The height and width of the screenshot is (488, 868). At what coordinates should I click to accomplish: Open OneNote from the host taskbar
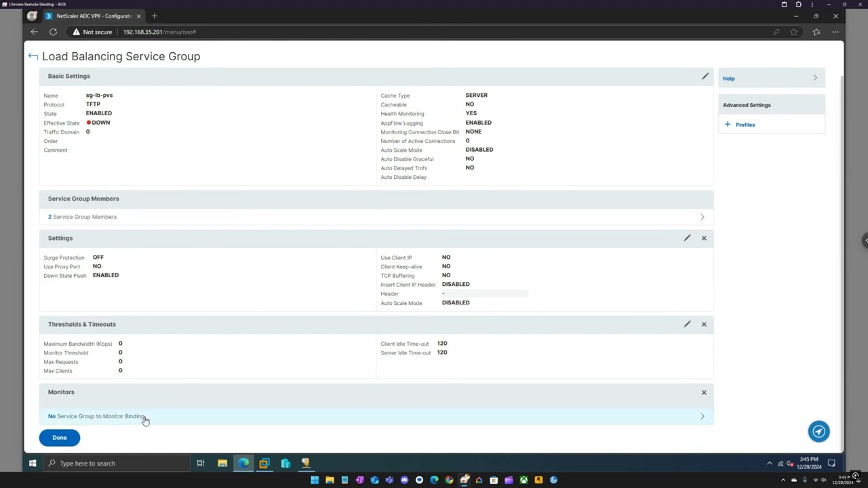[x=359, y=480]
